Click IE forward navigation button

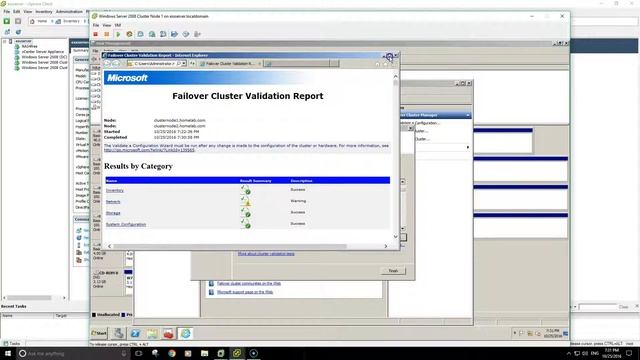(x=116, y=64)
